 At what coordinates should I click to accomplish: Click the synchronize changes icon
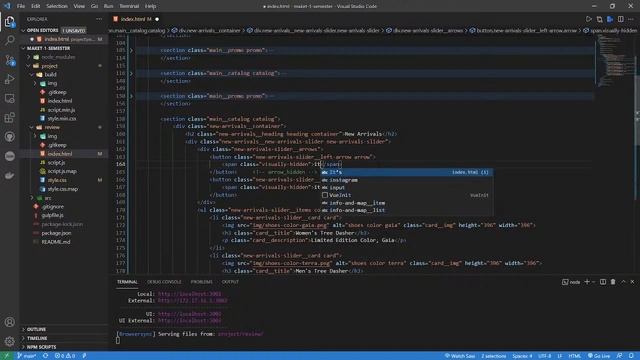(45, 356)
